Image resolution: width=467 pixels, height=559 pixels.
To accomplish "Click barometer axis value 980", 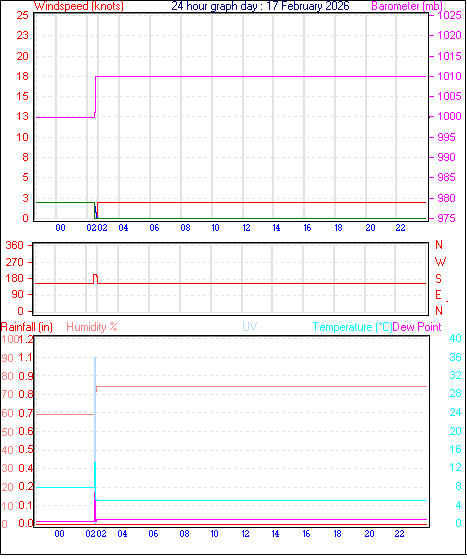I will (x=446, y=198).
